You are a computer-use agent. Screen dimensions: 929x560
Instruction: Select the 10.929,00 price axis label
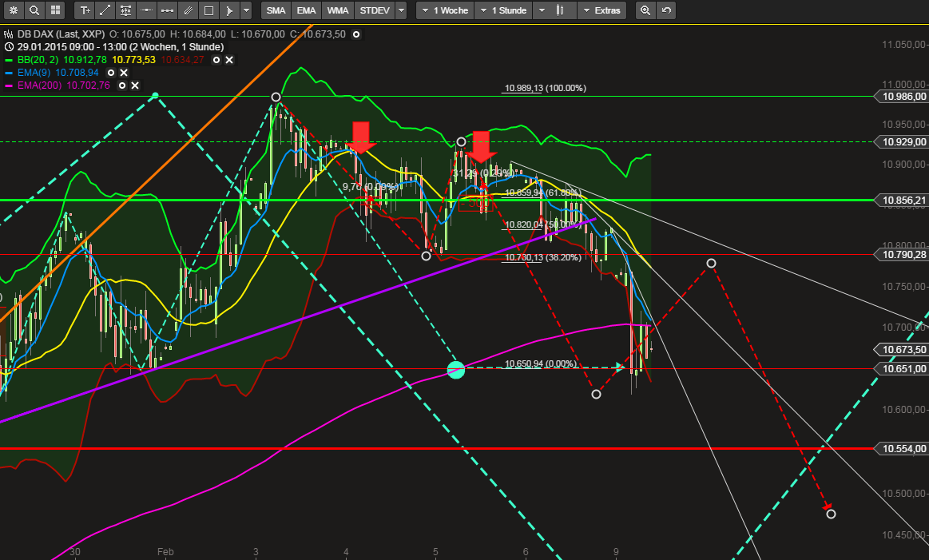[903, 141]
